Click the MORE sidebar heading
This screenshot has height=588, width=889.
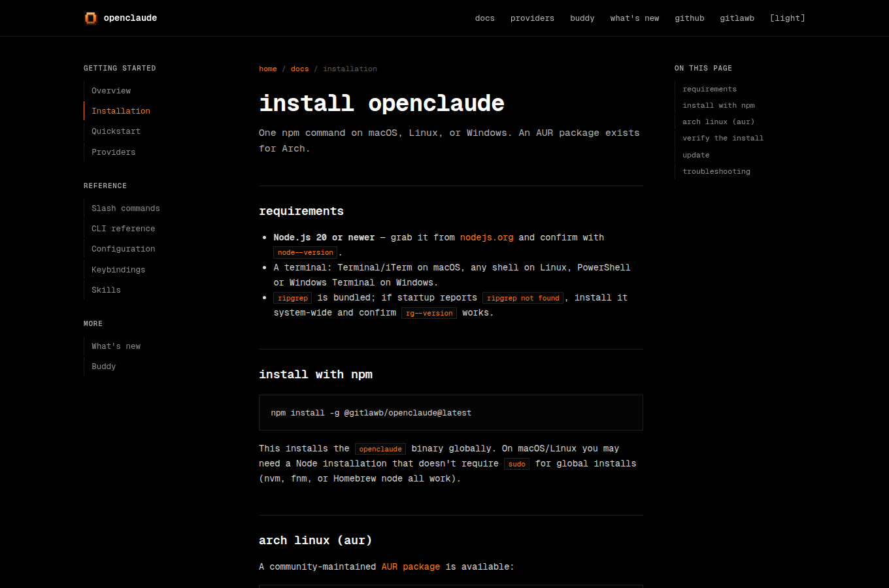coord(93,323)
